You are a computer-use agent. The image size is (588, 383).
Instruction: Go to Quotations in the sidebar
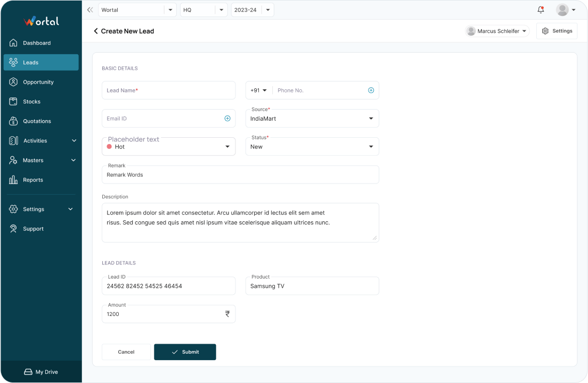37,121
